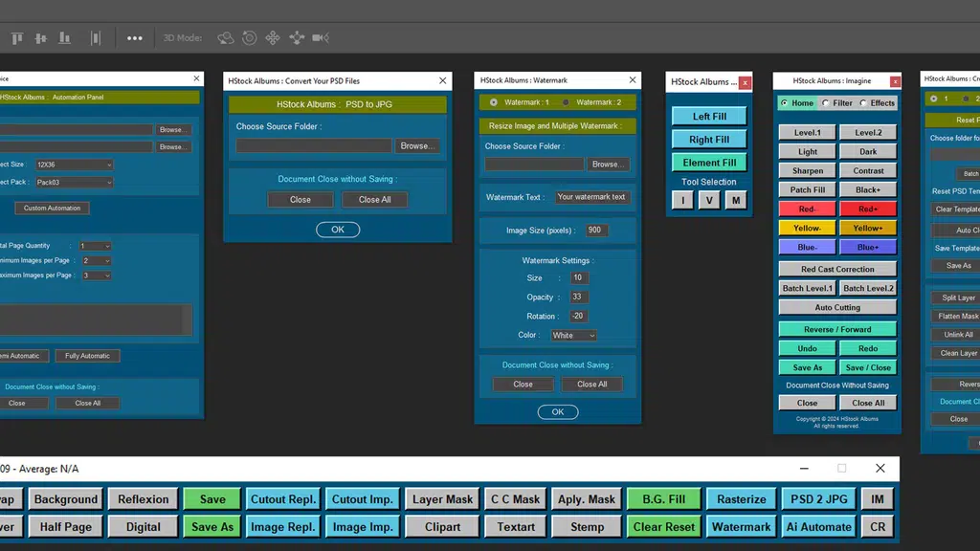Screen dimensions: 980x551
Task: Click the Fully Automatic button
Action: click(x=87, y=356)
